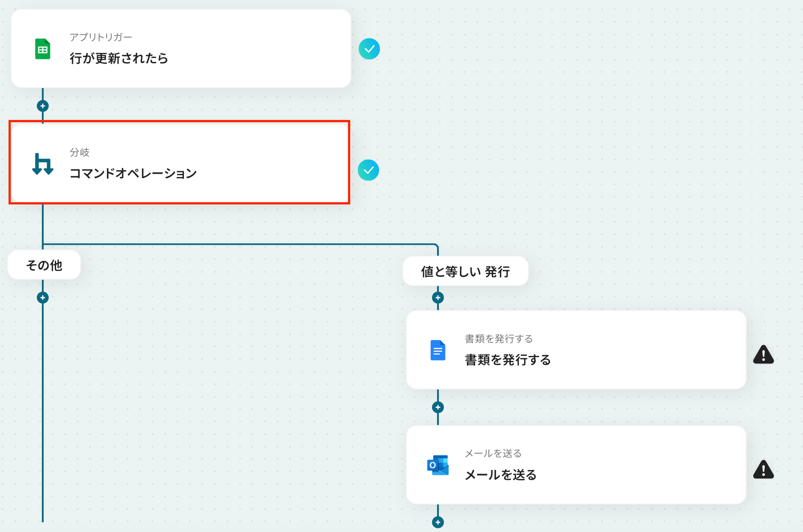The width and height of the screenshot is (803, 532).
Task: Add a step below the メールを送る card
Action: [x=438, y=522]
